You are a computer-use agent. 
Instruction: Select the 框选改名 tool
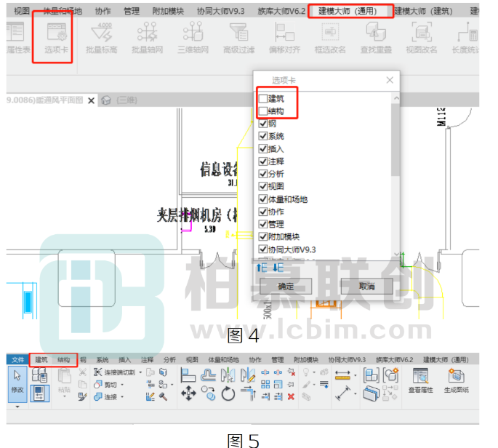pyautogui.click(x=330, y=38)
